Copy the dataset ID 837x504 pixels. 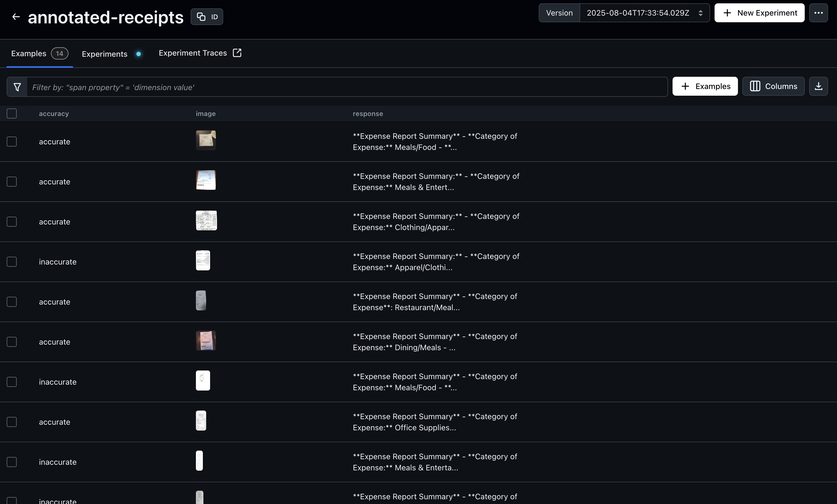point(206,17)
